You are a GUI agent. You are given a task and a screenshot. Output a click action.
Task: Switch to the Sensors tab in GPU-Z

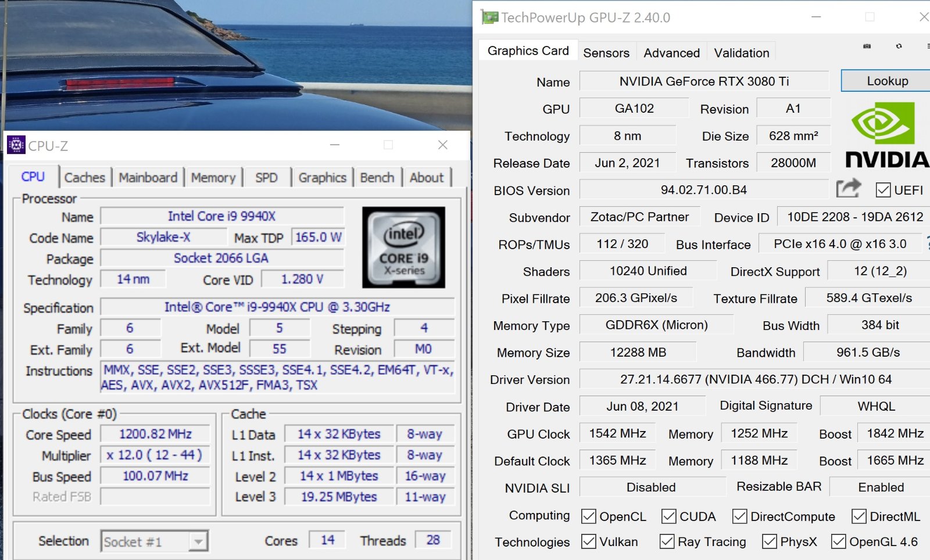click(606, 53)
